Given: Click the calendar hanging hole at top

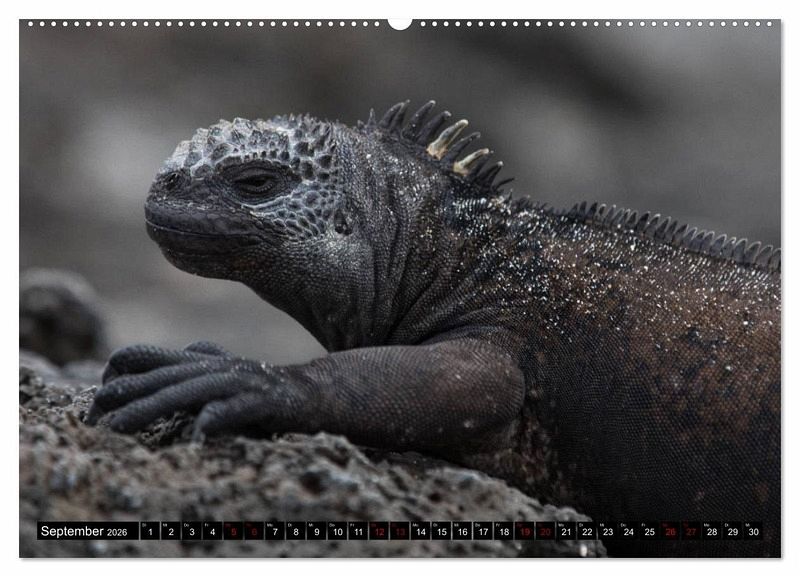Looking at the screenshot, I should pyautogui.click(x=400, y=22).
